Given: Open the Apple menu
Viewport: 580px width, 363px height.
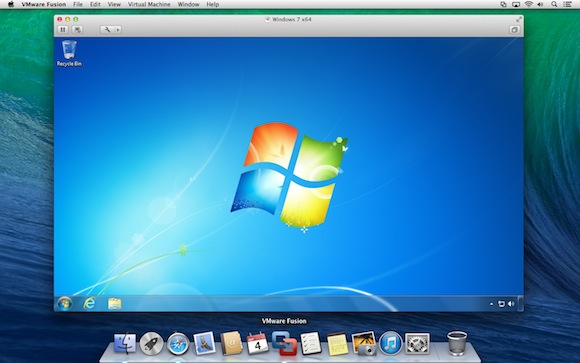Looking at the screenshot, I should [11, 4].
